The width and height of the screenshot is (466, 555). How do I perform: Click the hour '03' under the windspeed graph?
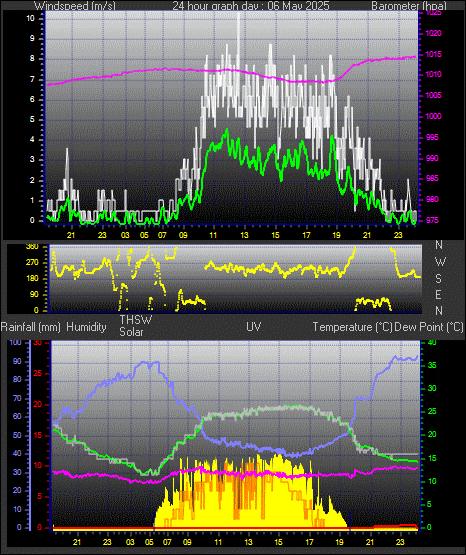pos(125,235)
